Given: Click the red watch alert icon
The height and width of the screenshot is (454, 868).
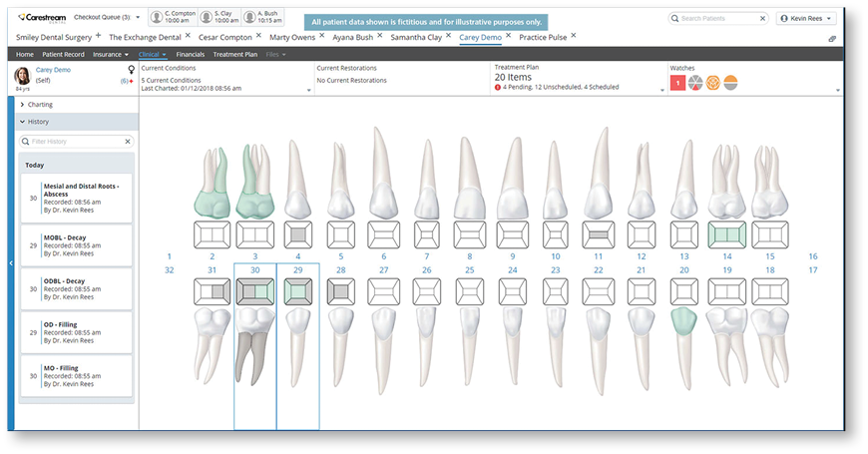Looking at the screenshot, I should click(678, 83).
